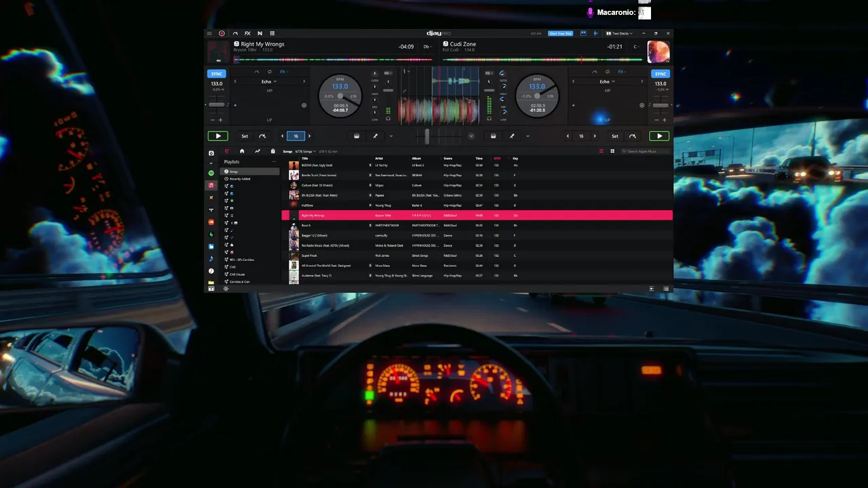Click left deck pad mode icon
This screenshot has width=868, height=488.
click(x=357, y=136)
